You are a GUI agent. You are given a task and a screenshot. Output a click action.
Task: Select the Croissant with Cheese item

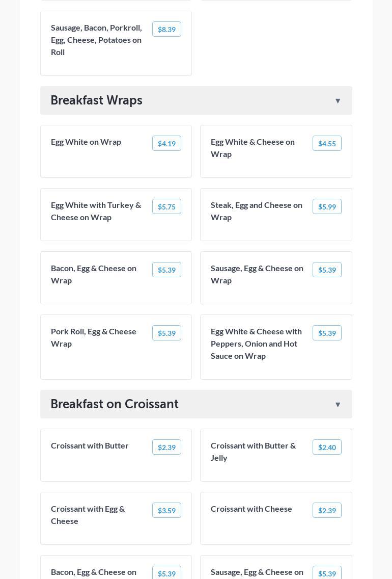(251, 509)
